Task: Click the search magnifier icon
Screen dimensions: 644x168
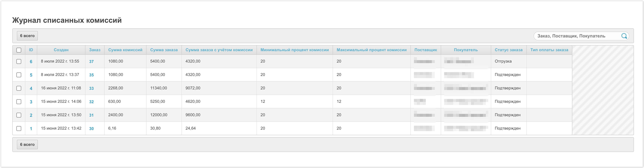Action: [x=624, y=36]
